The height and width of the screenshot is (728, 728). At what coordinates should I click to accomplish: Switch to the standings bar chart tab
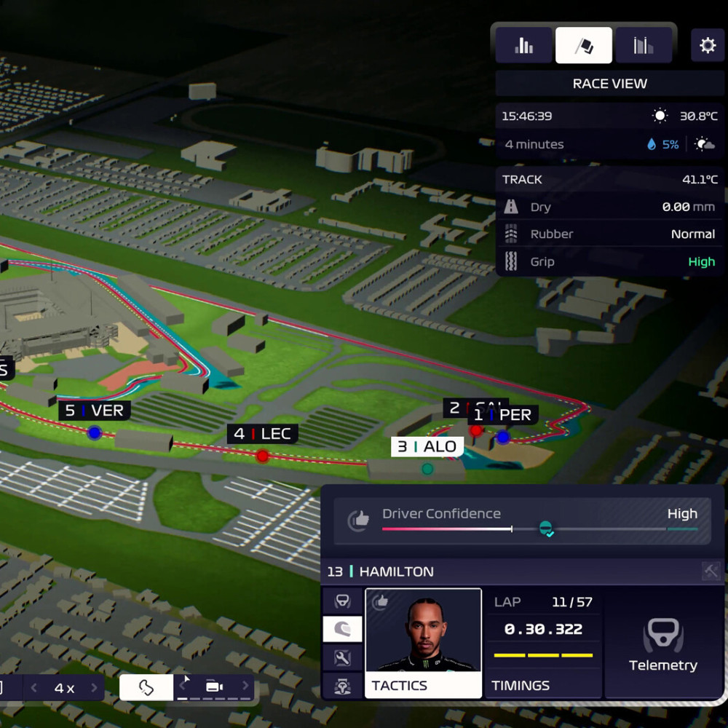click(523, 45)
